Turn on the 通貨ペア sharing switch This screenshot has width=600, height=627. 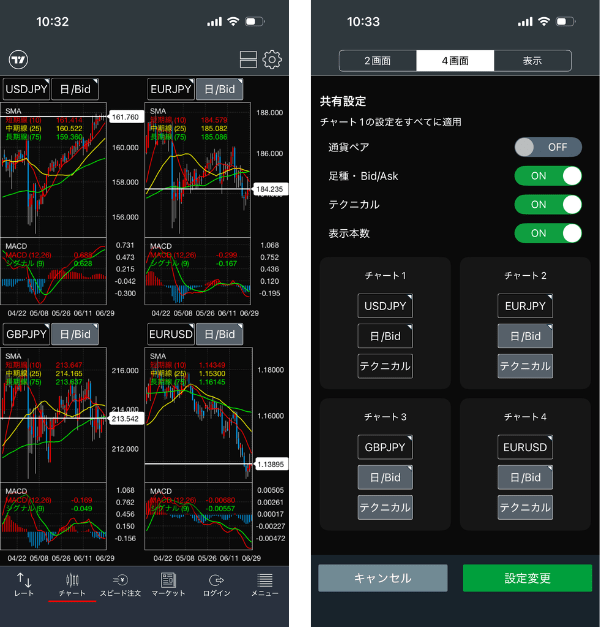[x=548, y=147]
